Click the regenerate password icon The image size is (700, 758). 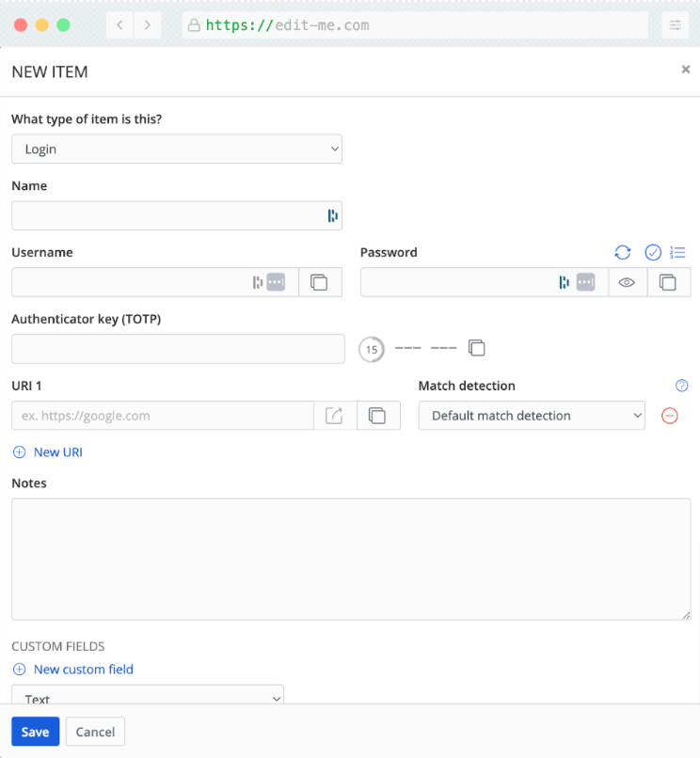623,252
